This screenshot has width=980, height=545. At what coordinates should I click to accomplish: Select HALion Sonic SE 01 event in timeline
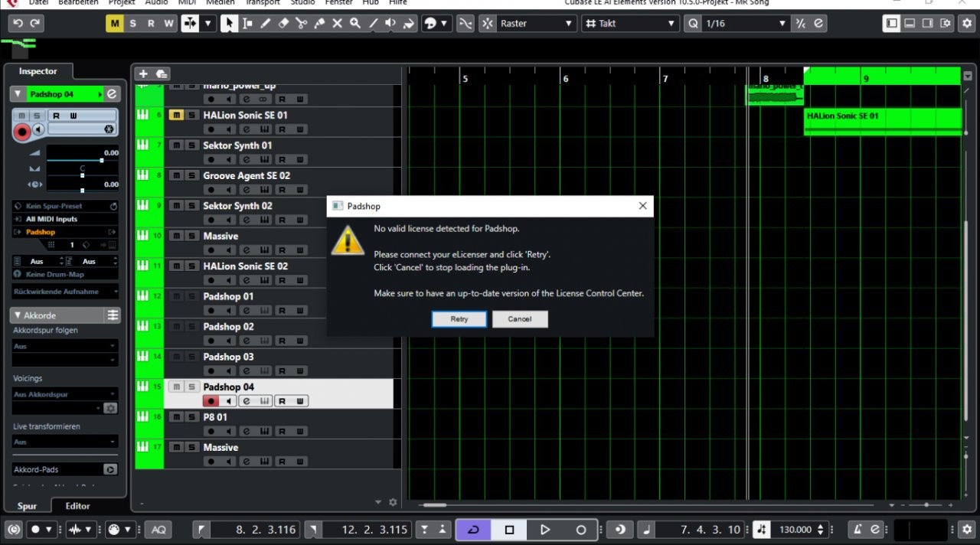882,122
